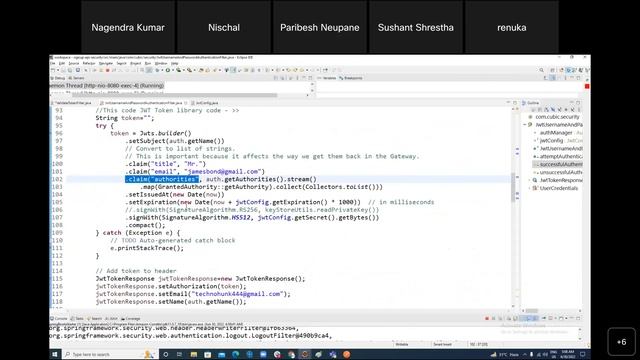Image resolution: width=640 pixels, height=360 pixels.
Task: Open File Explorer from taskbar
Action: [194, 354]
